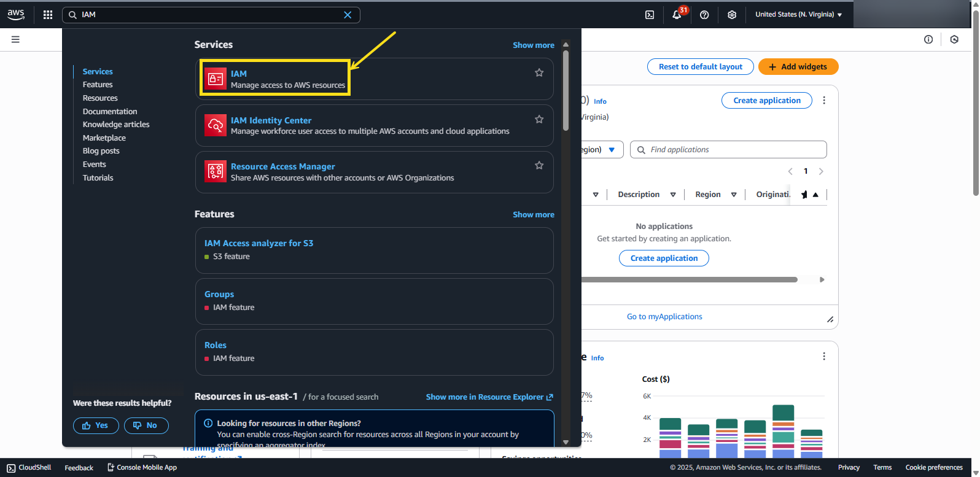Click the Add widgets button
Image resolution: width=980 pixels, height=477 pixels.
coord(798,67)
